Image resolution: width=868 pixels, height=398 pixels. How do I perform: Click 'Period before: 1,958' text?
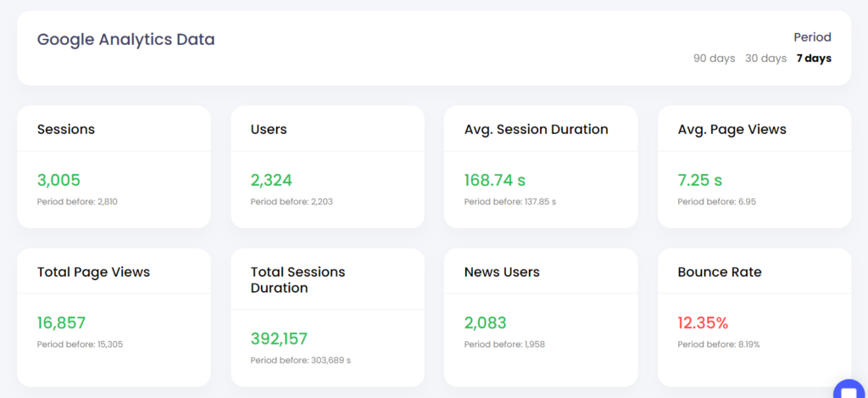[504, 345]
